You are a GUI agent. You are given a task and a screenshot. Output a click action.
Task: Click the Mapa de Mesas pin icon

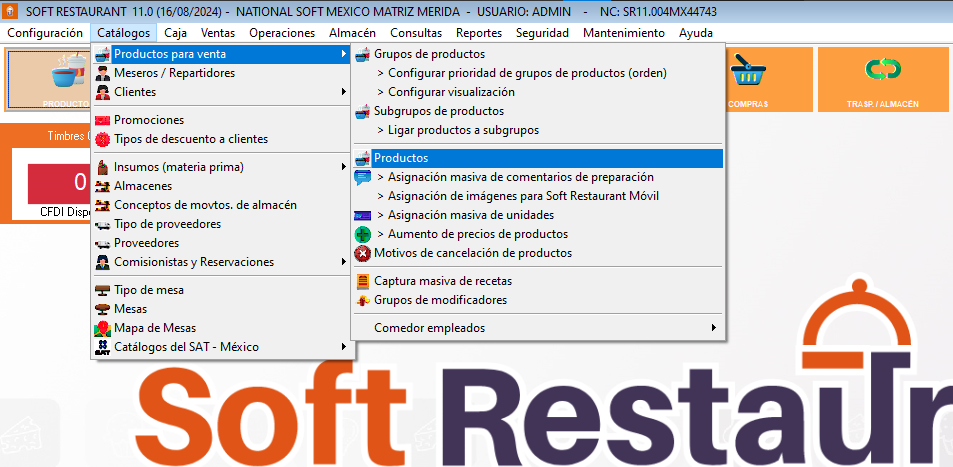[x=103, y=328]
